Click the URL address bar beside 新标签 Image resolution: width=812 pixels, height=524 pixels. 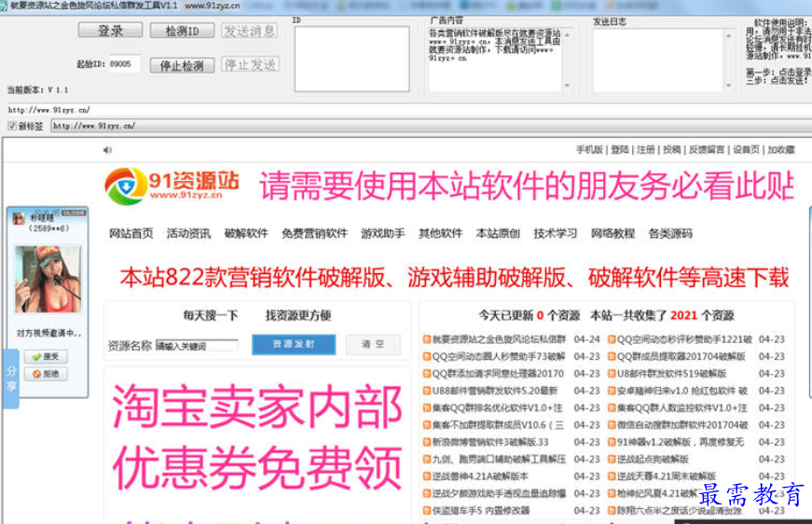click(x=431, y=126)
